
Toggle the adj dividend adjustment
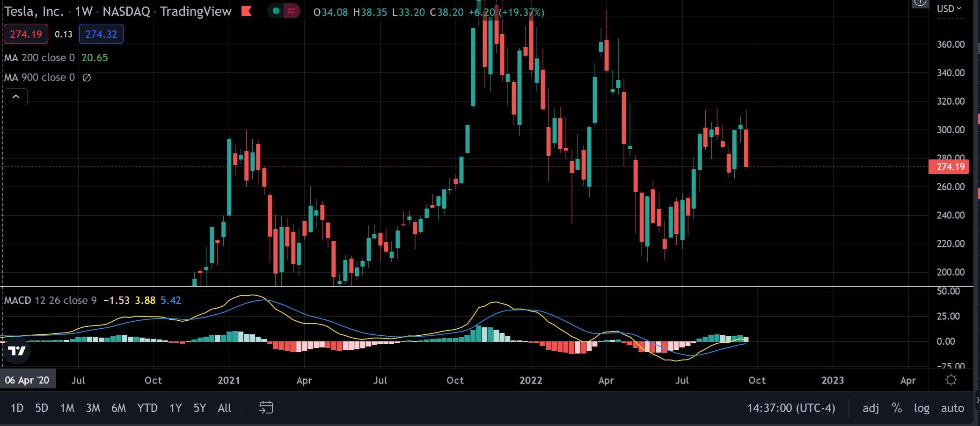click(870, 408)
